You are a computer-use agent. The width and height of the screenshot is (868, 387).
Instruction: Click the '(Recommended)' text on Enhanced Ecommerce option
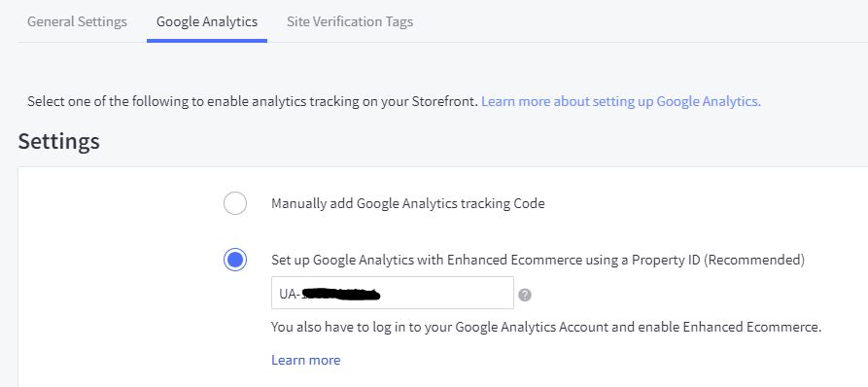point(754,260)
